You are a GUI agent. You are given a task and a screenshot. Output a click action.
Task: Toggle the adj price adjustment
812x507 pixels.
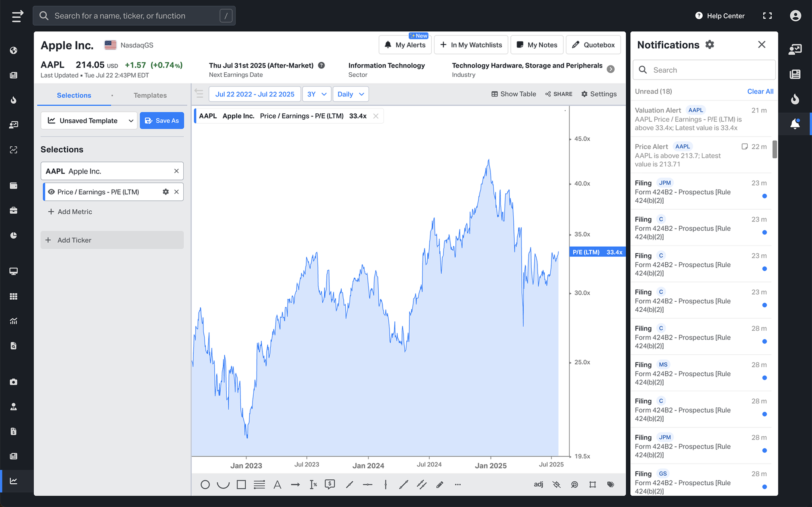click(x=538, y=485)
